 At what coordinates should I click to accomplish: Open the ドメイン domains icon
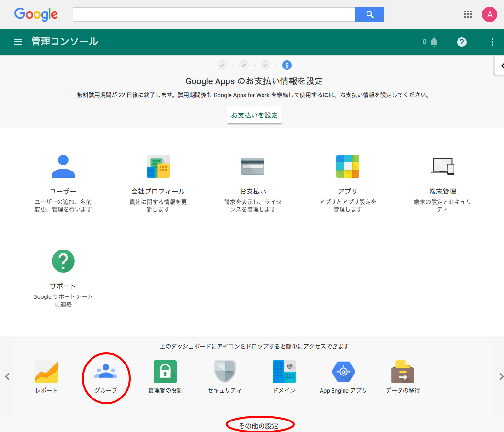[x=284, y=372]
